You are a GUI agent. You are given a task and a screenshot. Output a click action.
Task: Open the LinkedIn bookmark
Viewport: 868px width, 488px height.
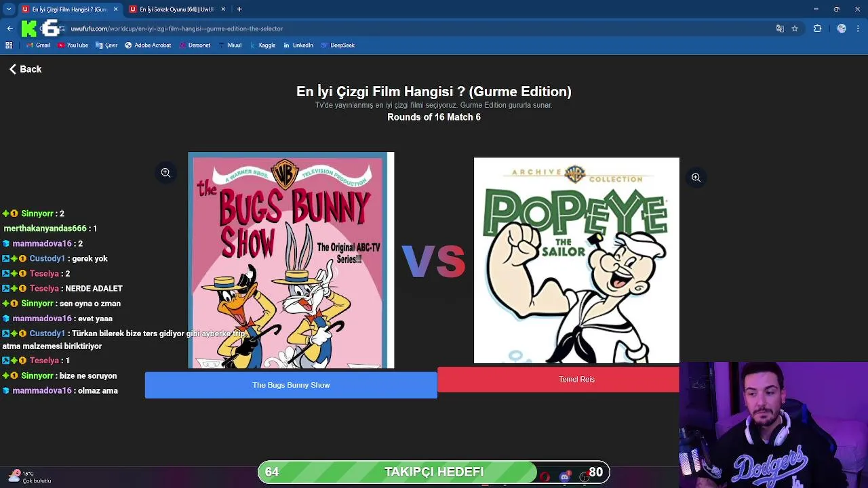298,45
